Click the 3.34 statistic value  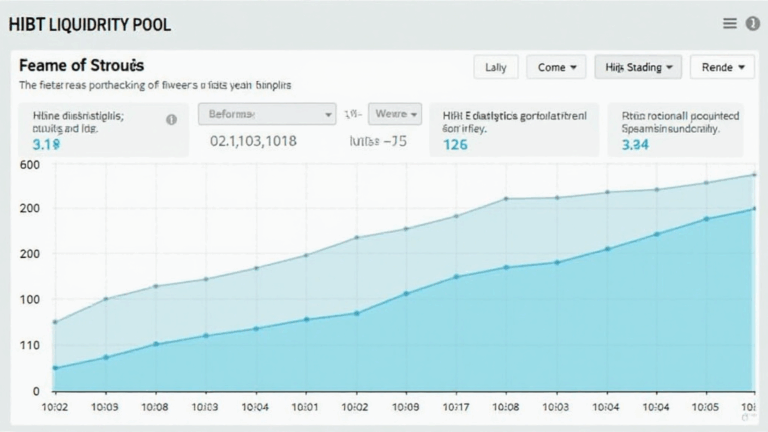click(635, 144)
